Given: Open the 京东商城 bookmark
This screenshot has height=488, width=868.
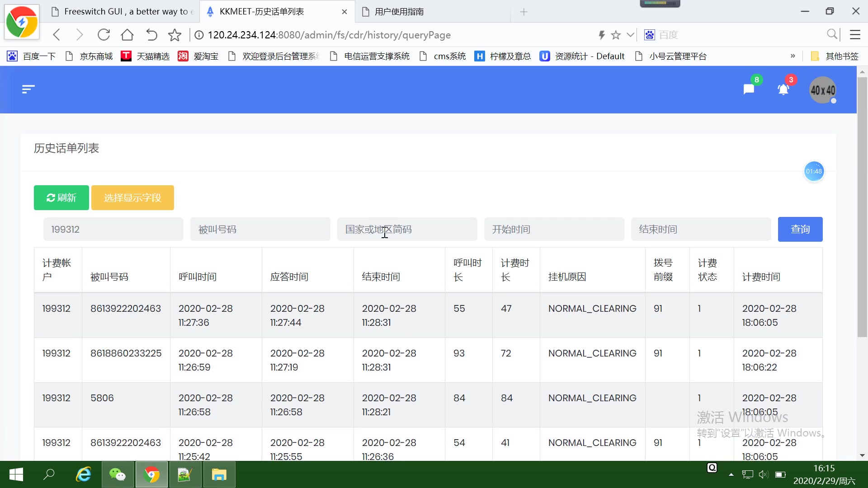Looking at the screenshot, I should coord(89,56).
